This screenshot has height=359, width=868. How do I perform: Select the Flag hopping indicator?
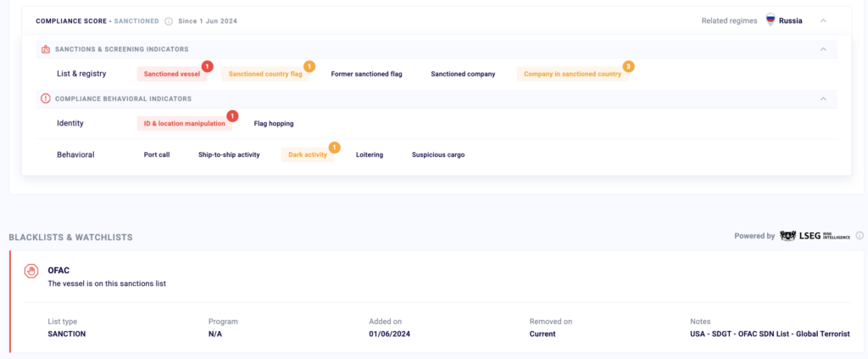click(274, 124)
